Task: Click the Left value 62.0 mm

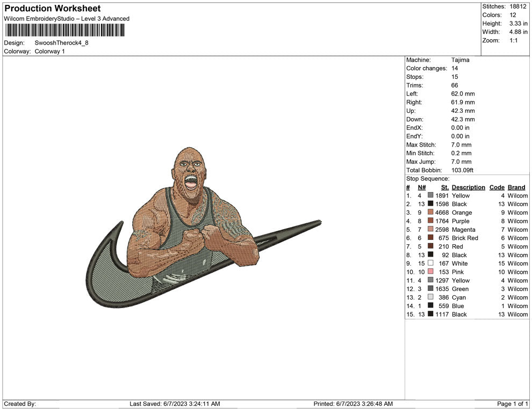Action: tap(463, 94)
